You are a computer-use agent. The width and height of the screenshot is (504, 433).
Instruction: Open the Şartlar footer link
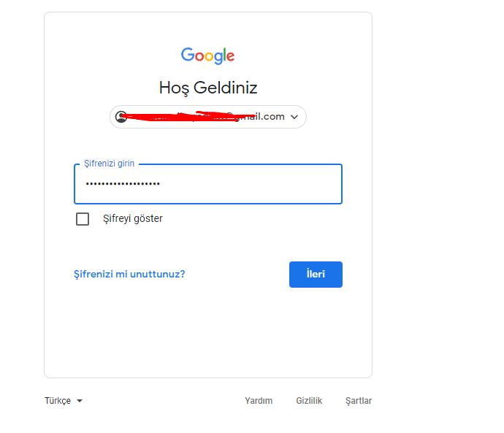click(359, 401)
